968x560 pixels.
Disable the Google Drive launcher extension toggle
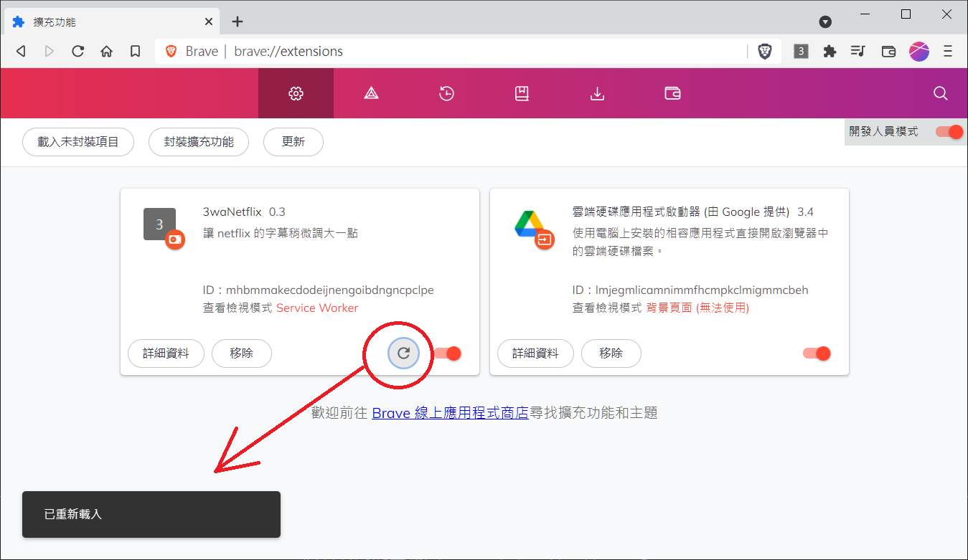pos(817,353)
